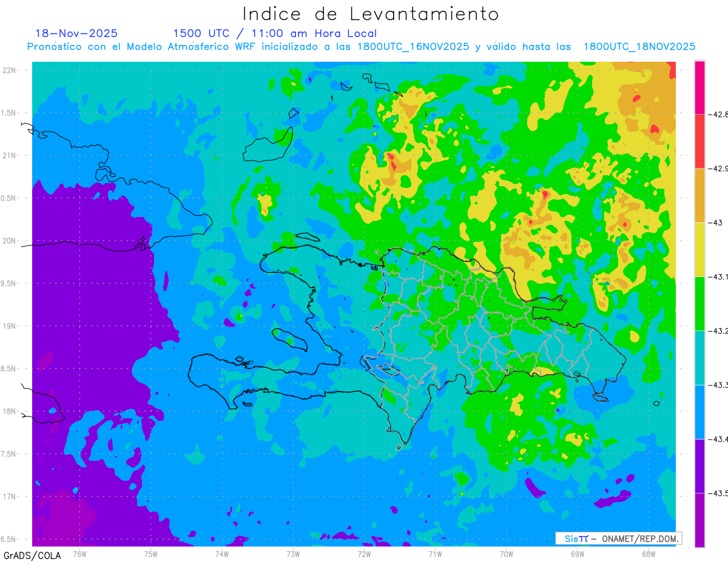Click the 72W longitude label
728x562 pixels.
pyautogui.click(x=364, y=553)
